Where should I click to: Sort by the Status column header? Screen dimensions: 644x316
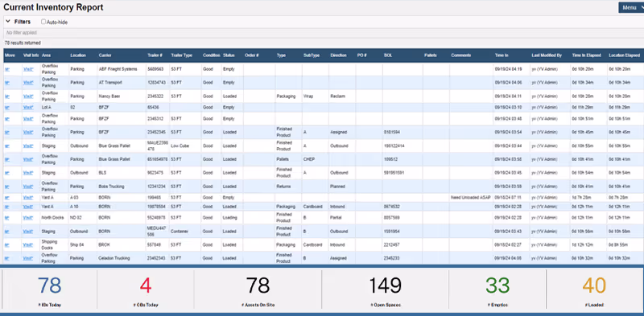pyautogui.click(x=229, y=55)
